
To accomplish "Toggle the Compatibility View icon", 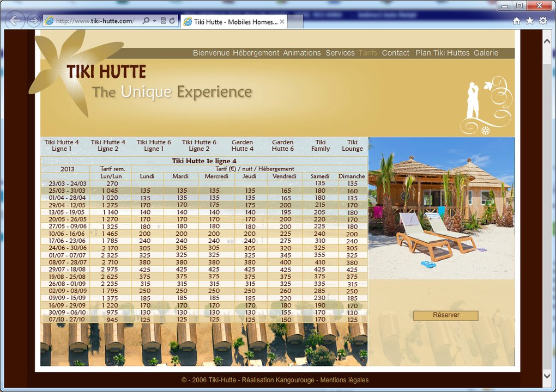I will [164, 21].
